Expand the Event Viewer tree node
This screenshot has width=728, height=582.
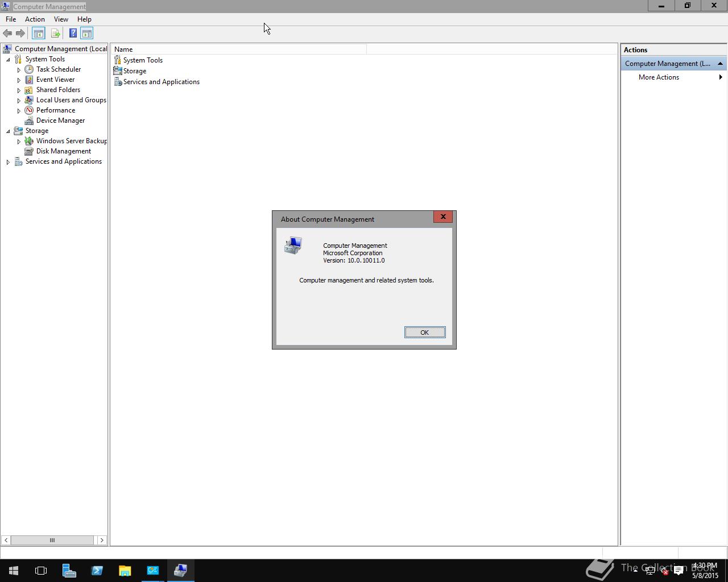click(19, 80)
